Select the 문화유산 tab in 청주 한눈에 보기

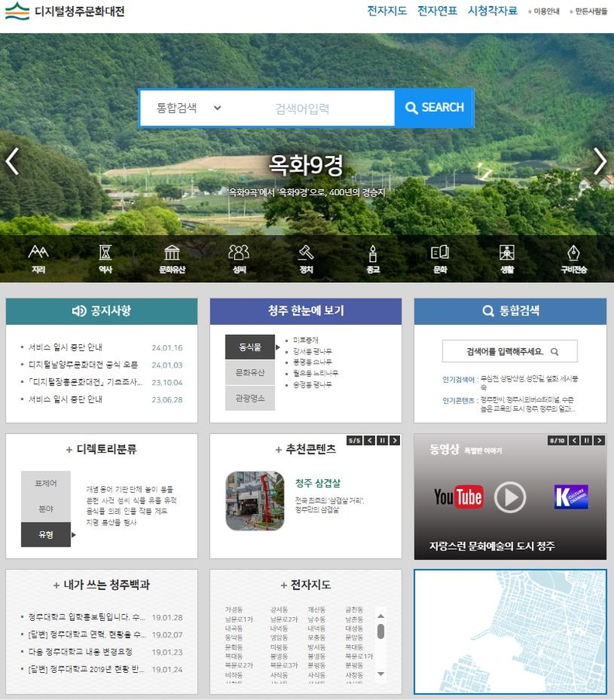pyautogui.click(x=250, y=372)
